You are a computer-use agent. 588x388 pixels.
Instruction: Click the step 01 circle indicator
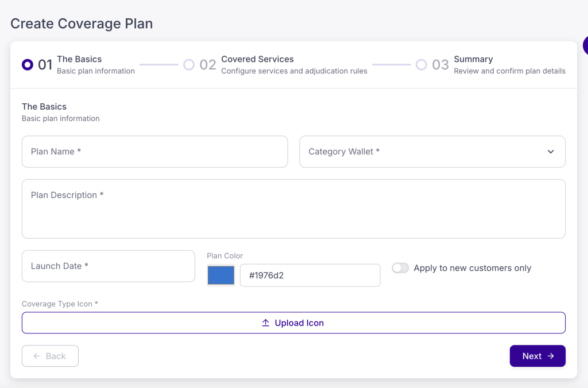tap(27, 65)
